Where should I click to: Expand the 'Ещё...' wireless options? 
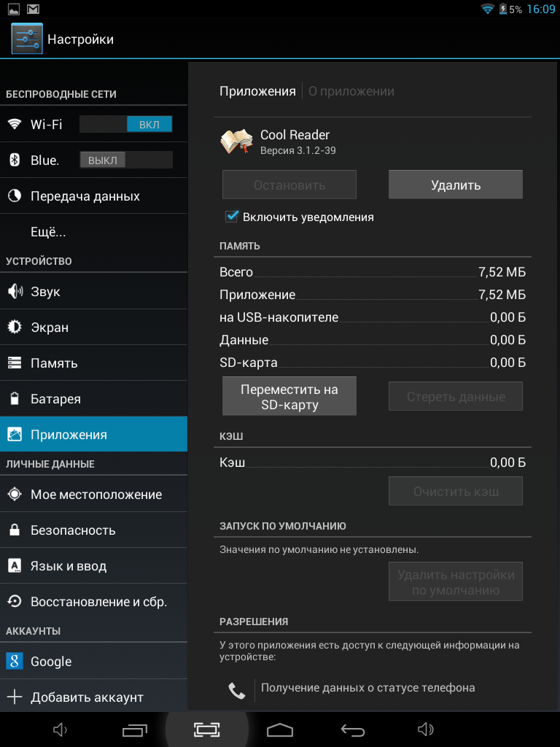tap(48, 232)
